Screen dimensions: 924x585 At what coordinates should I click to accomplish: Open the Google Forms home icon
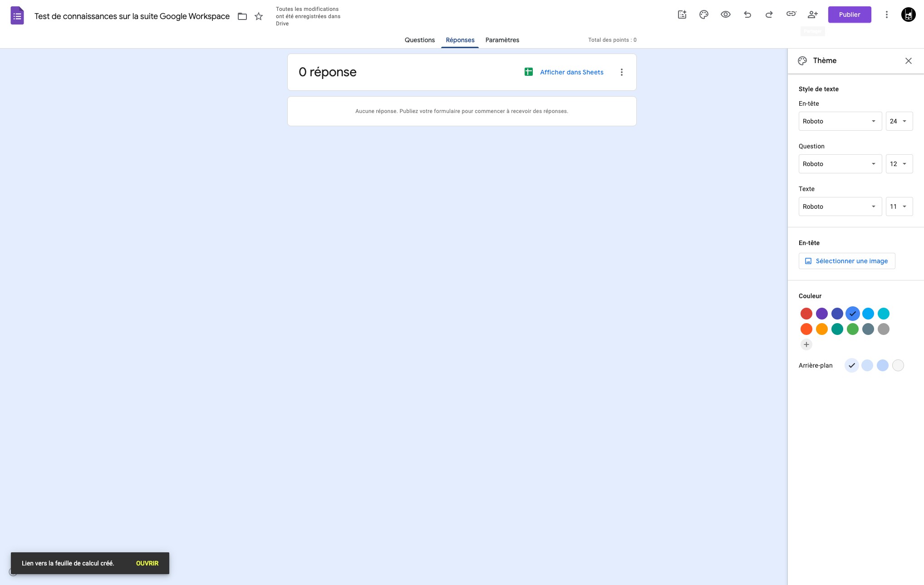point(17,16)
